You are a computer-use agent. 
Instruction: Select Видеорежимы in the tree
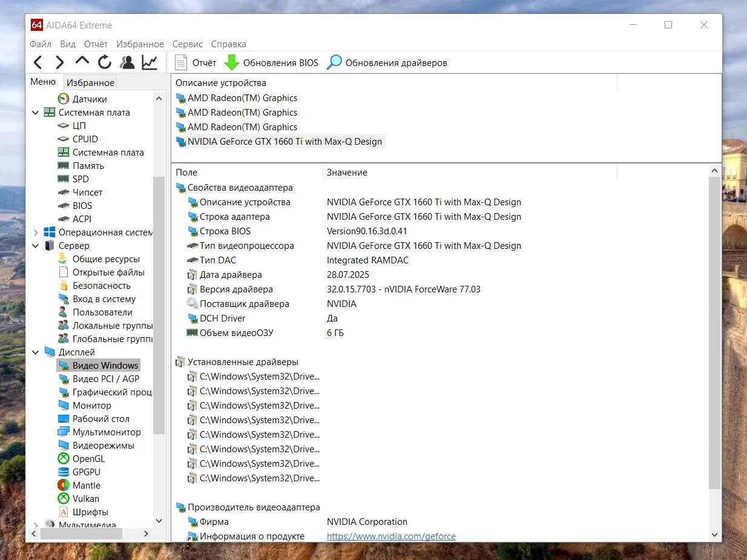[96, 445]
